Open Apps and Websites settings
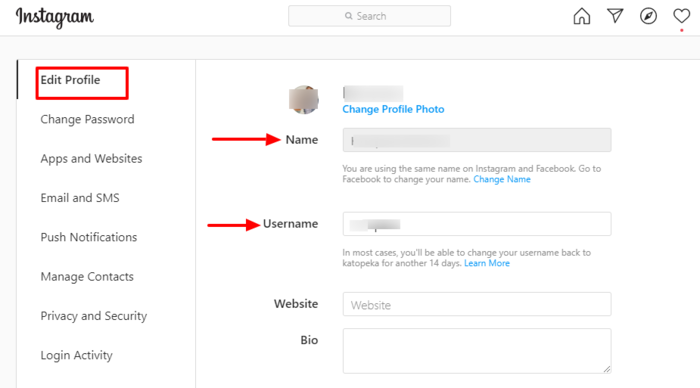 (x=91, y=159)
